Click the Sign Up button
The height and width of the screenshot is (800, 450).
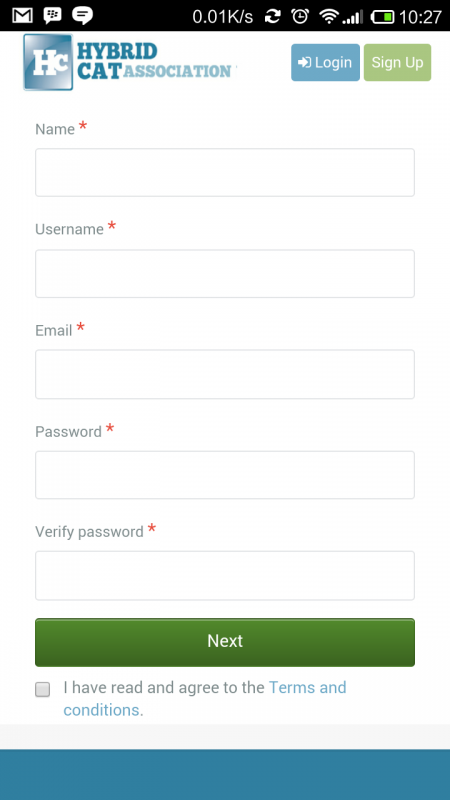tap(397, 62)
